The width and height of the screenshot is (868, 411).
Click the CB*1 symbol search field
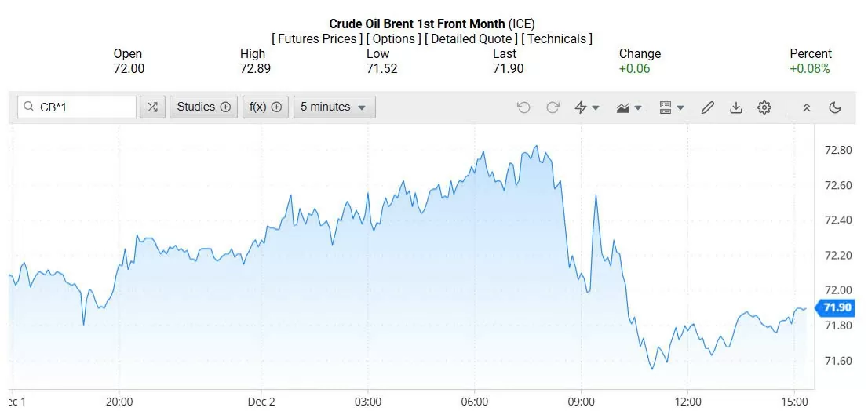click(x=83, y=107)
